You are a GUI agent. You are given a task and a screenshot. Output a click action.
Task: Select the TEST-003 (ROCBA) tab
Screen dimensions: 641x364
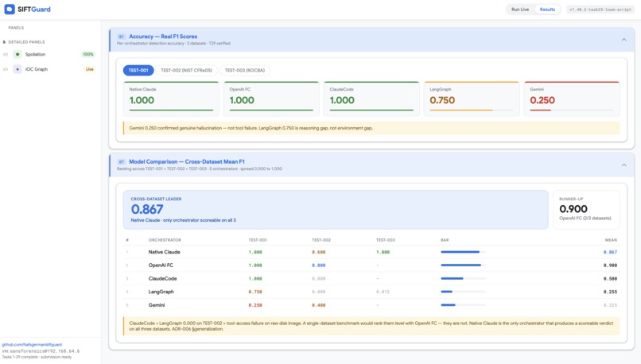244,70
